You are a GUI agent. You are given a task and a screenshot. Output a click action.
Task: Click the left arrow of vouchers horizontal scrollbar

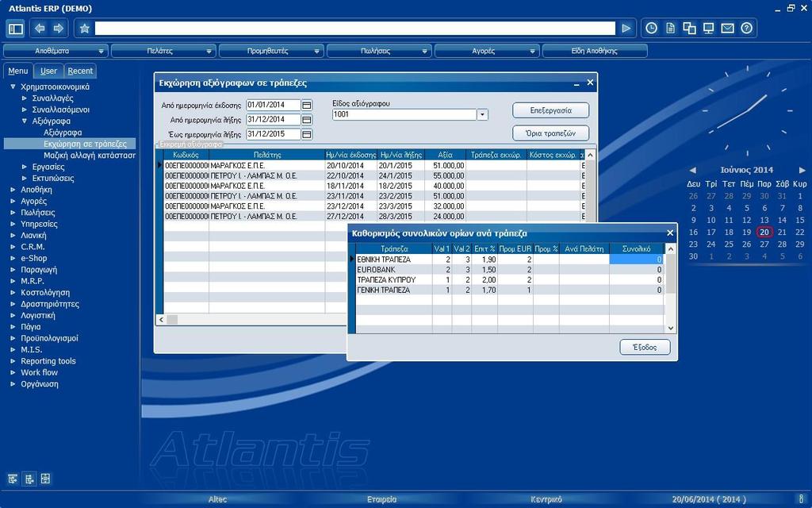(x=162, y=320)
